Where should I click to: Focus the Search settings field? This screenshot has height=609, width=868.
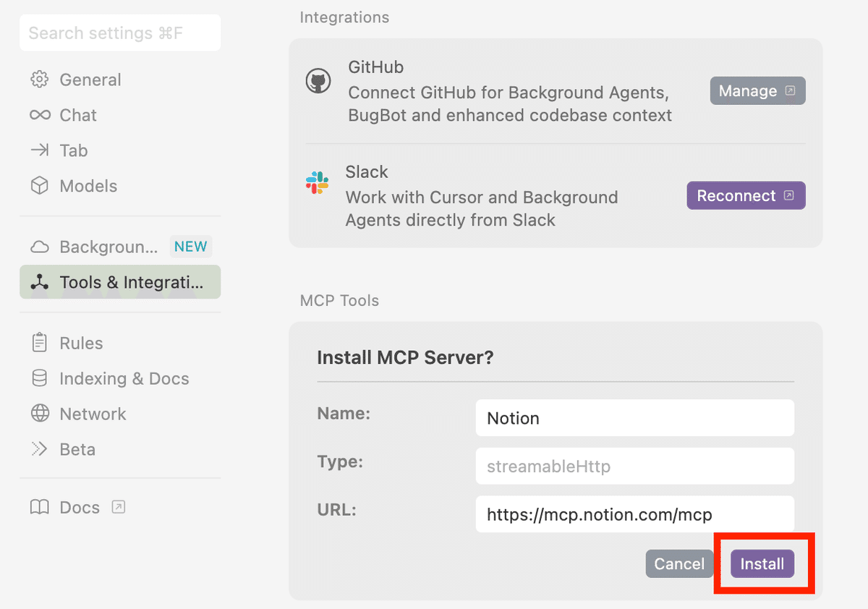point(120,33)
